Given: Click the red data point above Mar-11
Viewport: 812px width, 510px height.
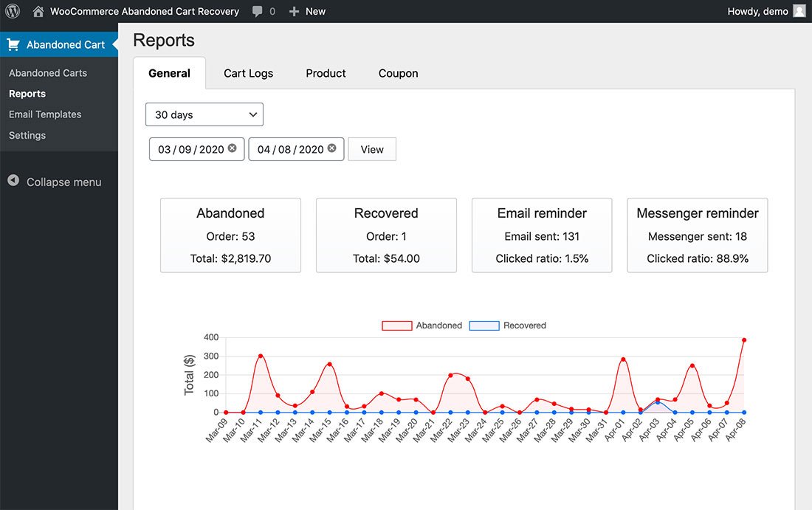Looking at the screenshot, I should (261, 356).
